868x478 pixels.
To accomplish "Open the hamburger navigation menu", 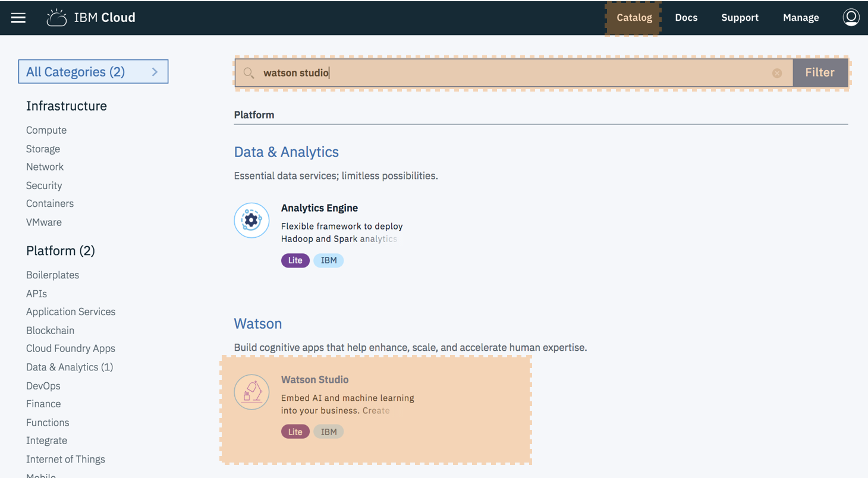I will [x=18, y=18].
